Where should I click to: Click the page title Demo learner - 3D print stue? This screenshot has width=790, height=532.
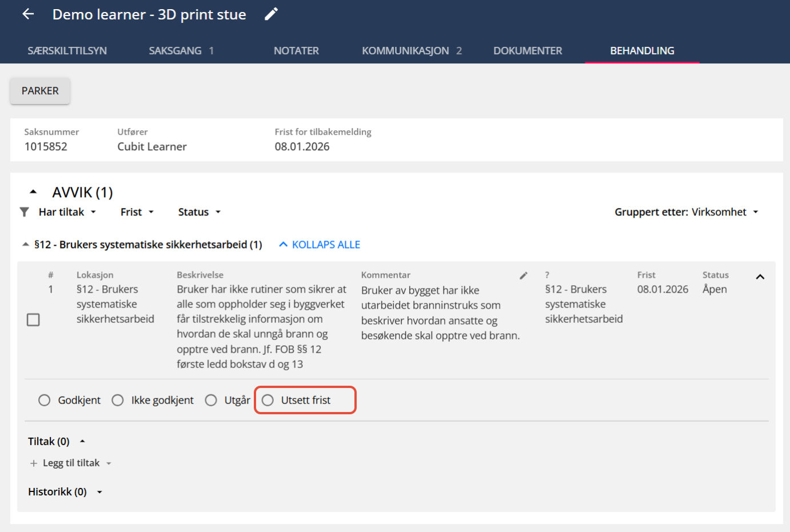coord(149,14)
